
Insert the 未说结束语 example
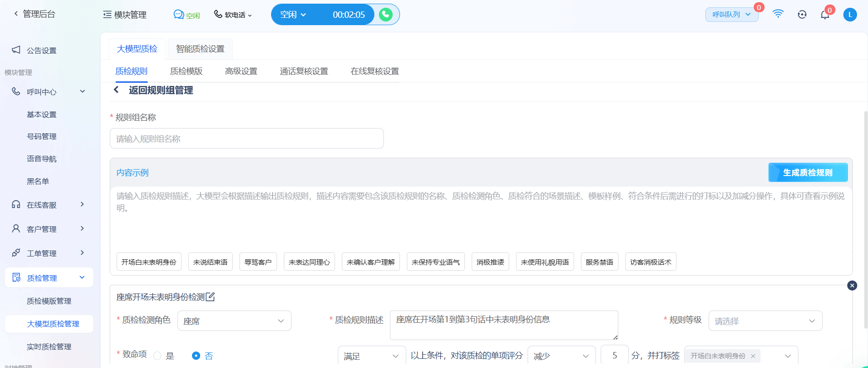click(210, 262)
